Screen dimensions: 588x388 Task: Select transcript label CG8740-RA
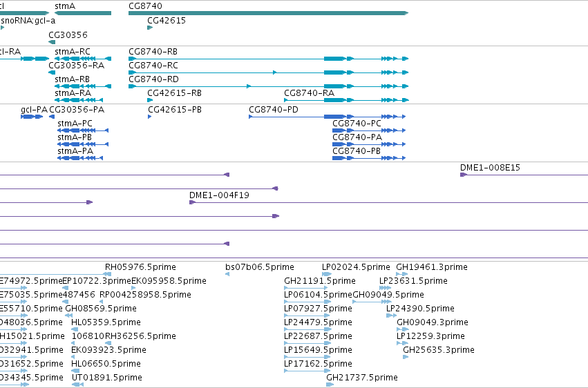click(310, 93)
